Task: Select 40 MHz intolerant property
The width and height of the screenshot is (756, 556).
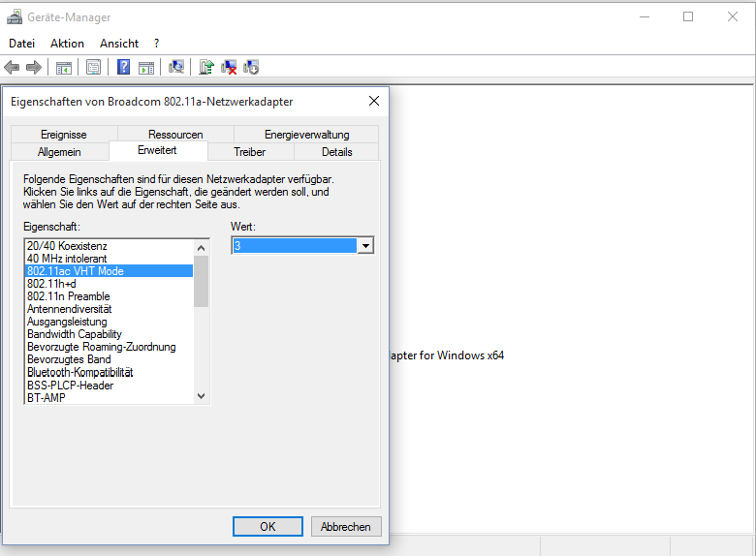Action: pyautogui.click(x=109, y=259)
